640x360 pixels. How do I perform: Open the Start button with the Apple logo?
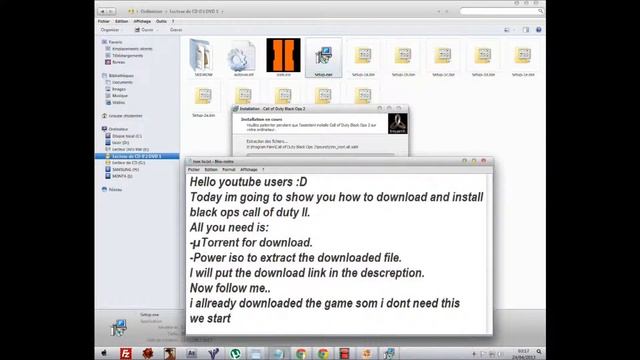[x=104, y=353]
